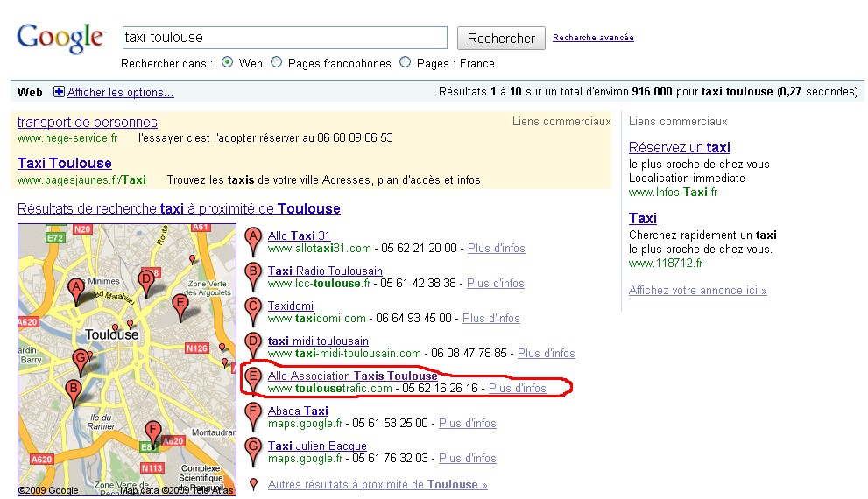
Task: Click list marker F next to Abaca Taxi
Action: (253, 417)
